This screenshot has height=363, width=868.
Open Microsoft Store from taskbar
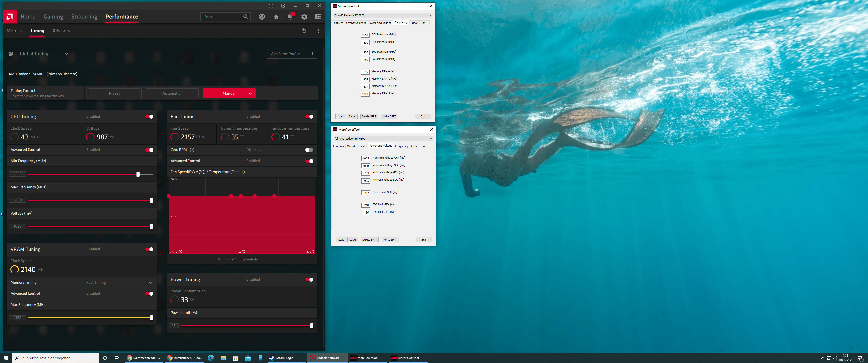(235, 358)
